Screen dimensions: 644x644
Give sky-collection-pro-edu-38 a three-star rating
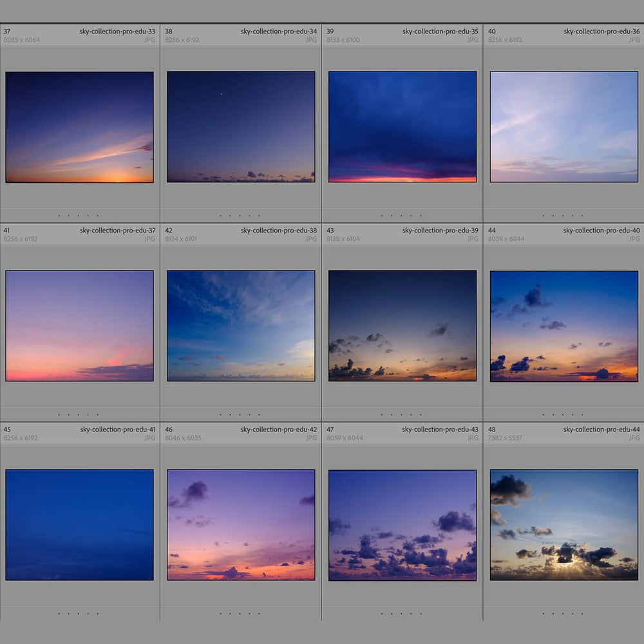point(241,414)
